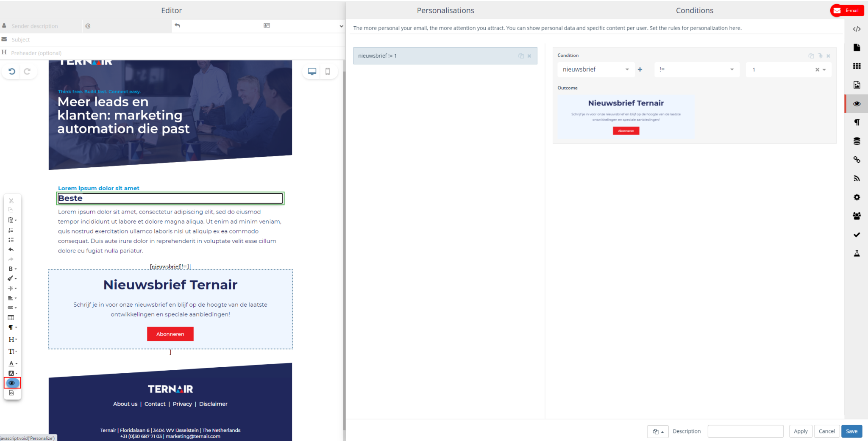The height and width of the screenshot is (441, 868).
Task: Select the 'nieuwsbrief != 1' personalisation rule
Action: point(445,56)
